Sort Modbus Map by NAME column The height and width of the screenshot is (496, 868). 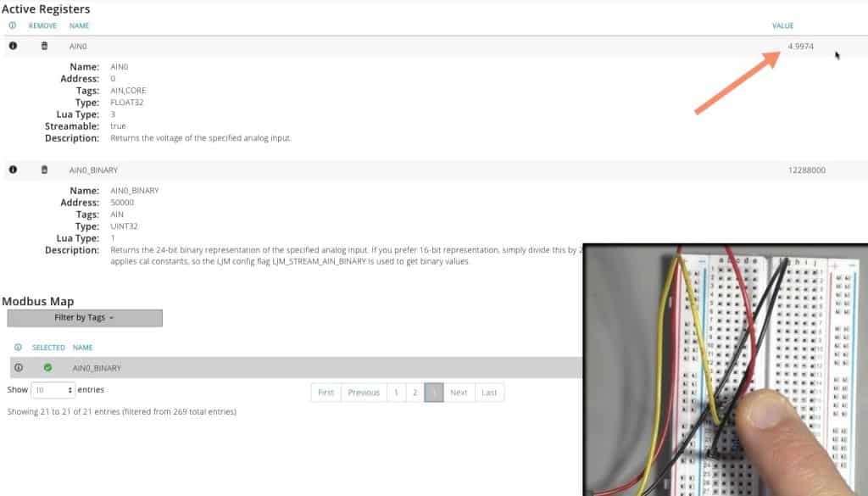pos(82,347)
